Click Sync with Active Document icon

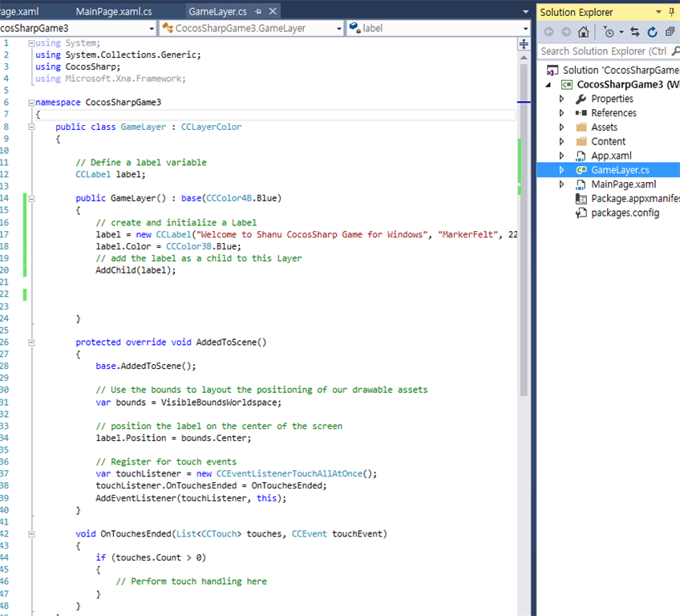pyautogui.click(x=635, y=32)
